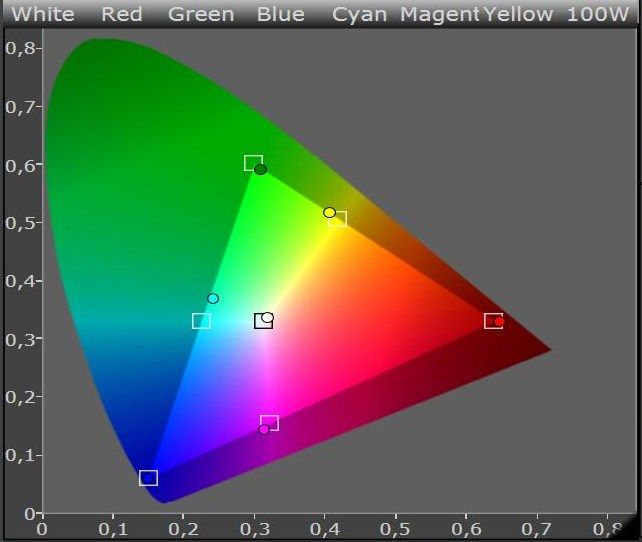
Task: Click the measured white circle point
Action: (x=267, y=317)
